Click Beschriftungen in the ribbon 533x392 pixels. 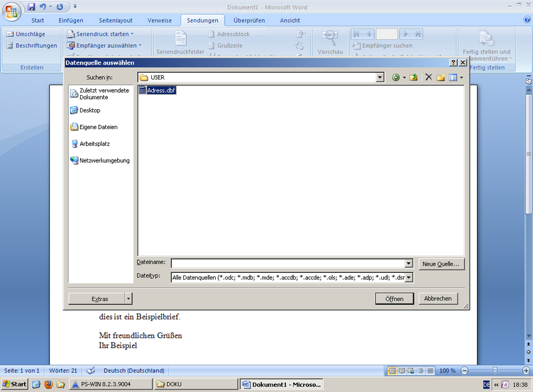32,45
